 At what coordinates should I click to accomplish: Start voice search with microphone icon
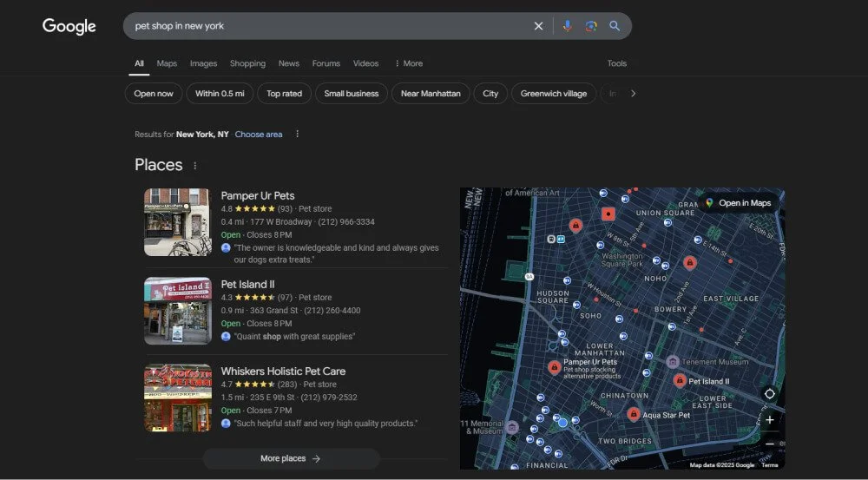click(x=567, y=26)
